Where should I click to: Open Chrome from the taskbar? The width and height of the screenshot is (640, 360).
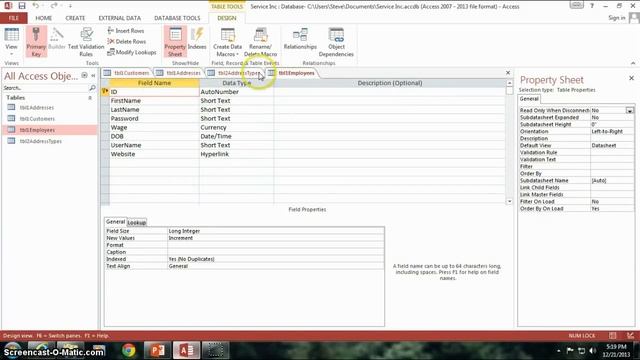tap(129, 350)
